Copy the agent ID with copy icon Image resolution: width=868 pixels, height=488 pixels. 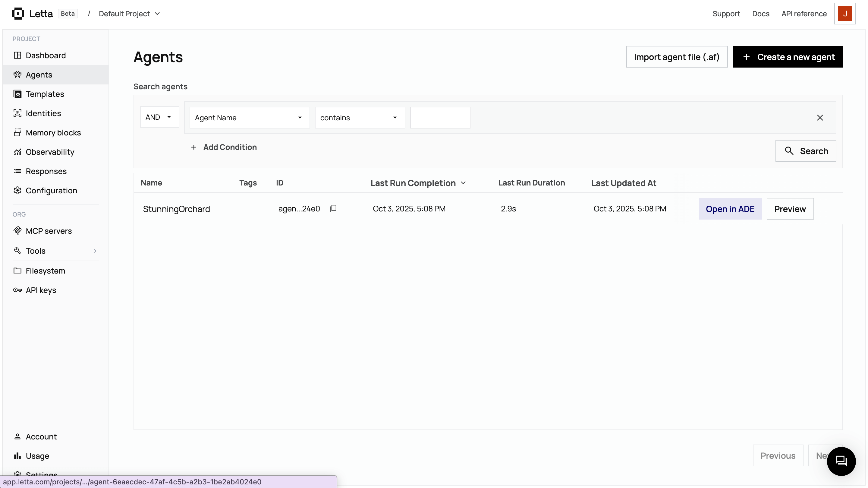point(333,209)
